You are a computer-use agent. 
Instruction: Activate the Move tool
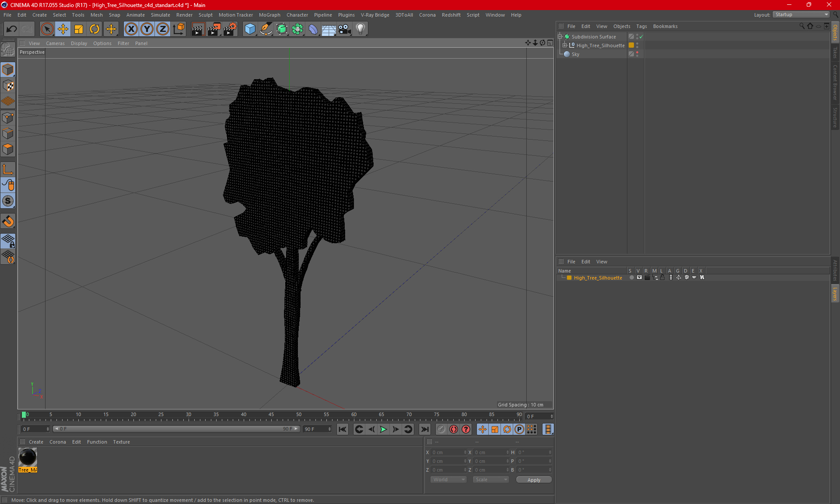coord(63,29)
